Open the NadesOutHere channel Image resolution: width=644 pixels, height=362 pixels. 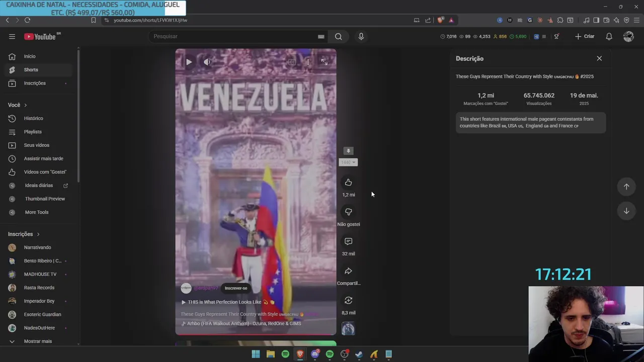(x=39, y=328)
